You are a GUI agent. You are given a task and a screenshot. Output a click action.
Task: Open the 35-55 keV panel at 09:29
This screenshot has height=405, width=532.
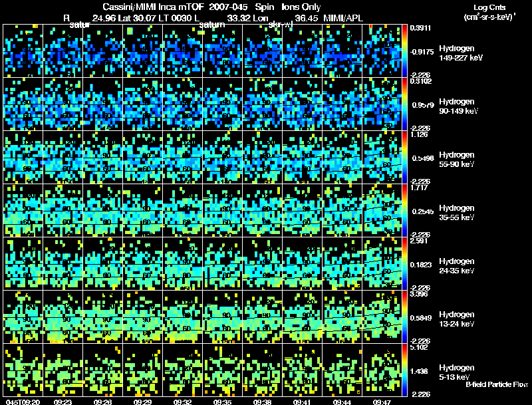coord(142,211)
